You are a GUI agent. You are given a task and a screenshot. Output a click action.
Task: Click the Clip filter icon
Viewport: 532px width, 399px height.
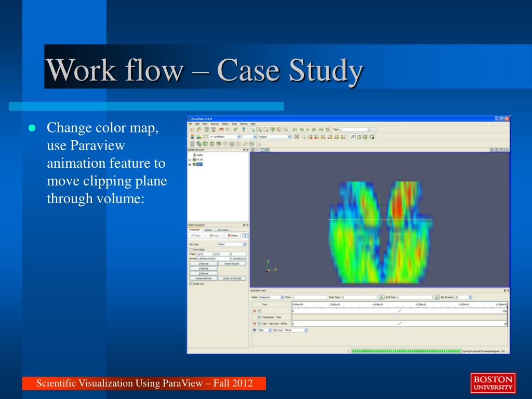point(205,144)
